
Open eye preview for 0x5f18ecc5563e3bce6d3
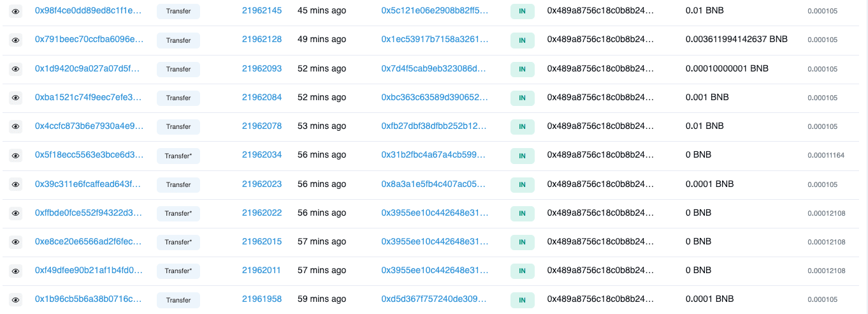(16, 155)
